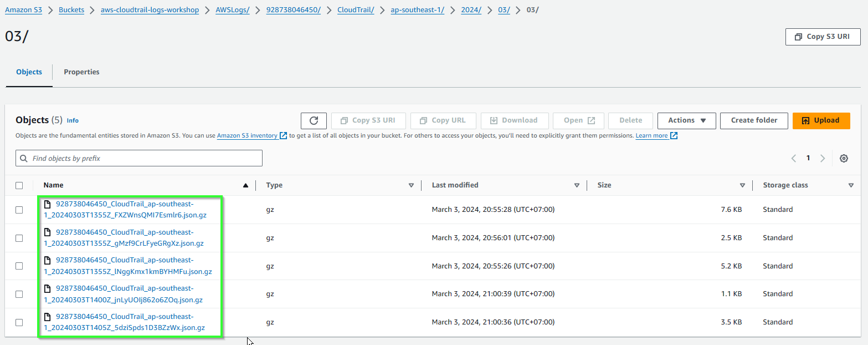Select all objects with the header checkbox
Viewport: 868px width, 345px height.
(19, 185)
